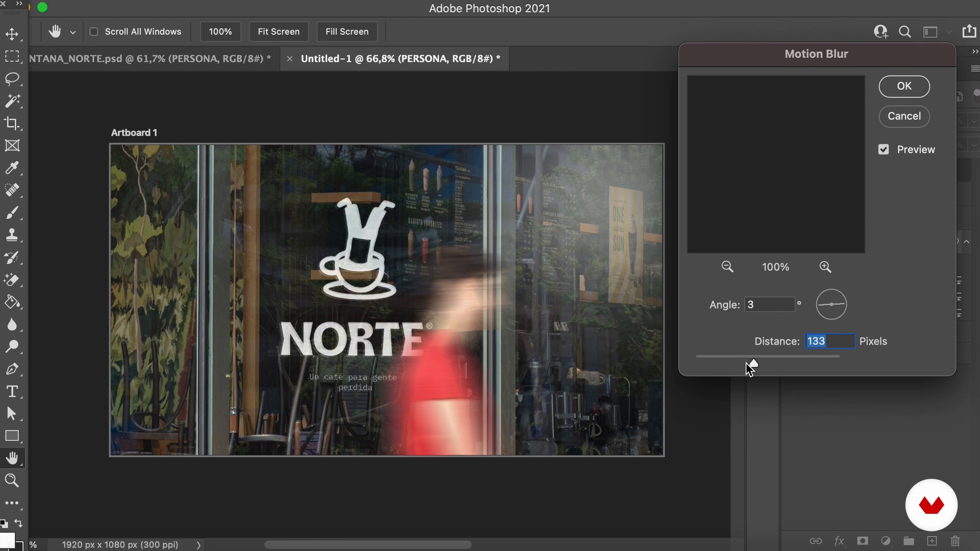The image size is (980, 551).
Task: Open the right panel options menu icon
Action: coord(975,68)
